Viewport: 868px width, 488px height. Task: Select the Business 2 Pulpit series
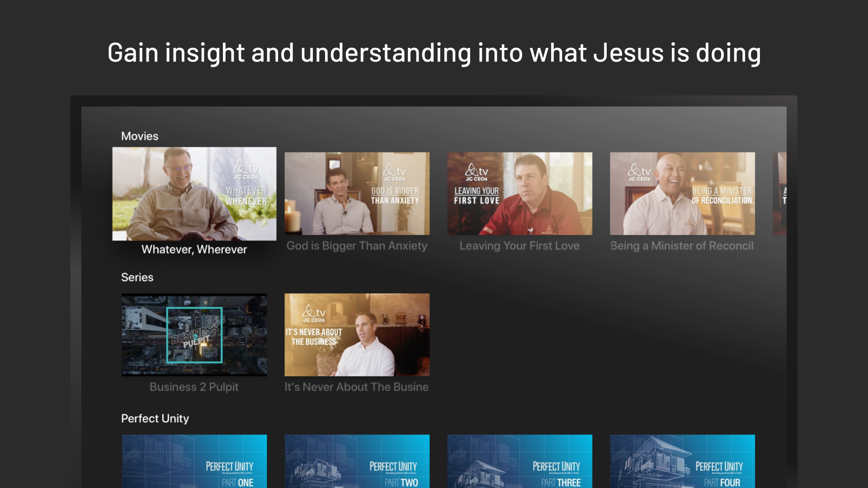194,334
